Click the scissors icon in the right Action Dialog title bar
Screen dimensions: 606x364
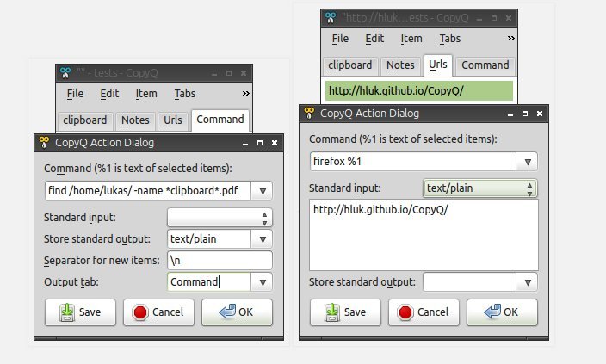pyautogui.click(x=309, y=114)
